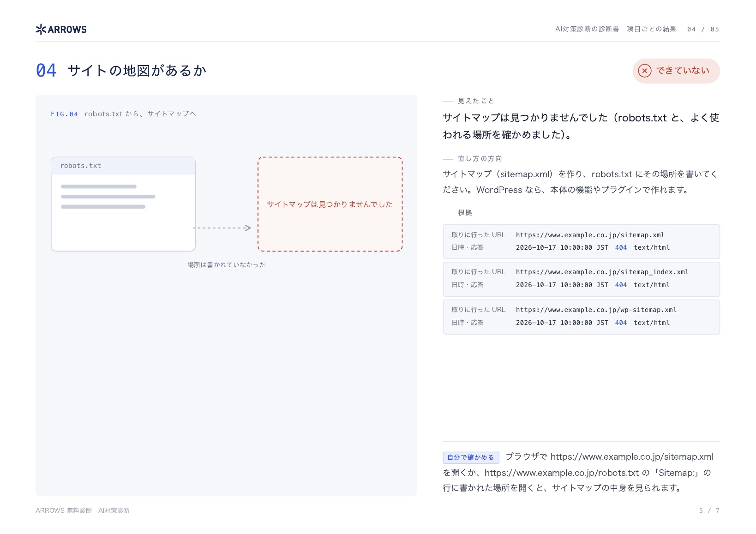The height and width of the screenshot is (534, 756).
Task: Click 日時・応答 label in the wp-sitemap.xml card
Action: click(x=468, y=323)
